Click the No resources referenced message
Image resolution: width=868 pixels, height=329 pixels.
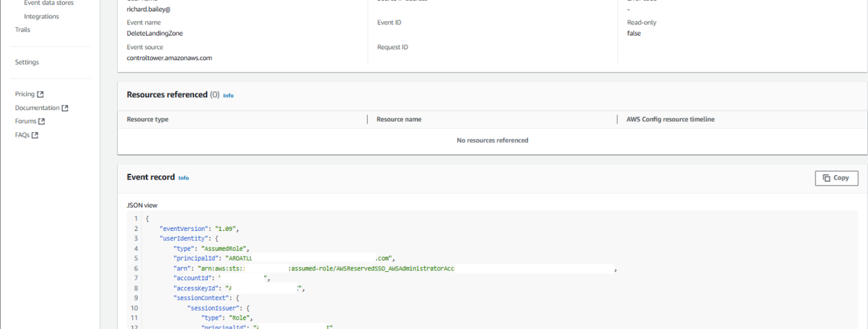(493, 140)
